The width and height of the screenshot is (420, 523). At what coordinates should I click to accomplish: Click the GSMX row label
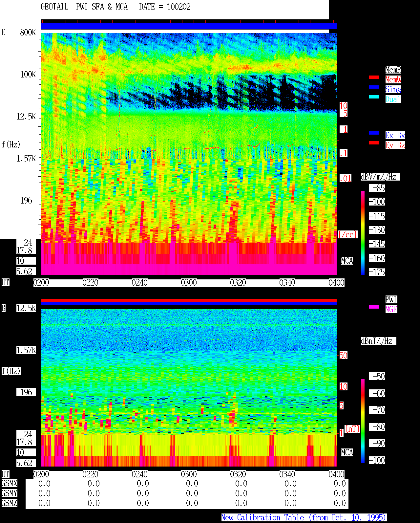9,483
